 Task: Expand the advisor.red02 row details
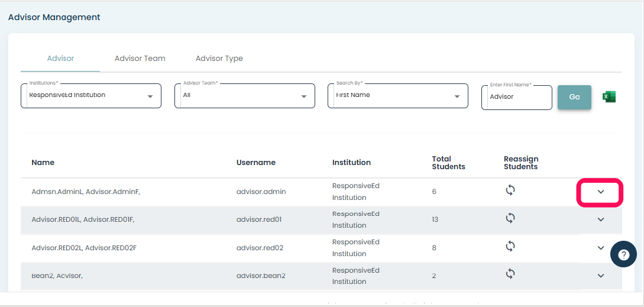600,248
